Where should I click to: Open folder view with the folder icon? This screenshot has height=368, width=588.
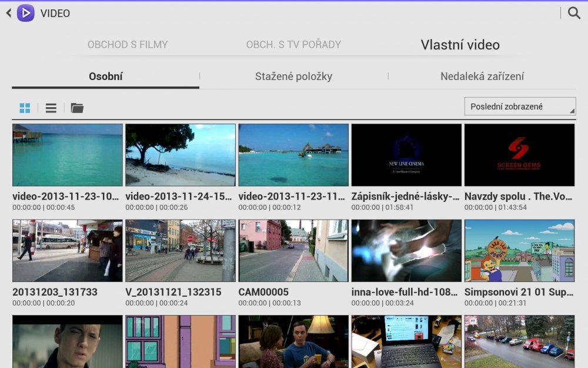click(77, 108)
